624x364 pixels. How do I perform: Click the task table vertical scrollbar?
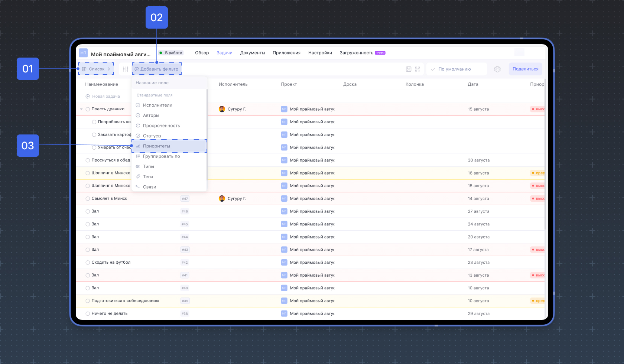coord(545,154)
